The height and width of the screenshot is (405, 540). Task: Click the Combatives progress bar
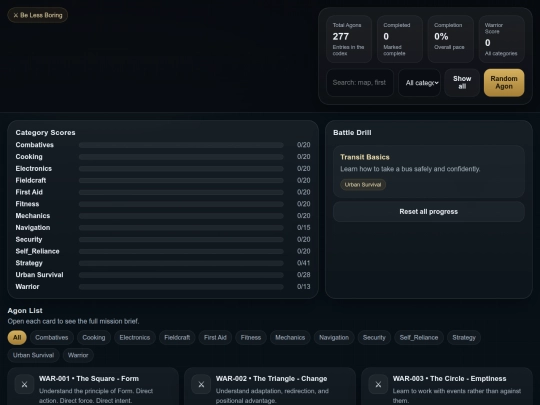tap(181, 145)
